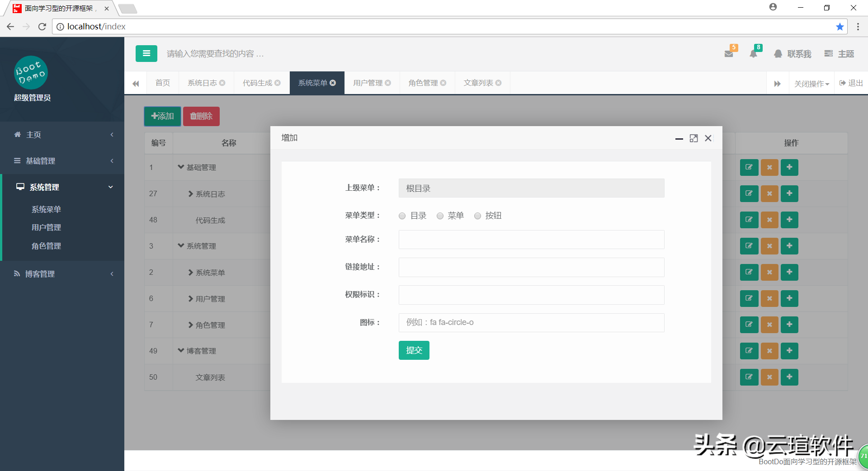Collapse the 基础管理 tree row

click(x=181, y=167)
